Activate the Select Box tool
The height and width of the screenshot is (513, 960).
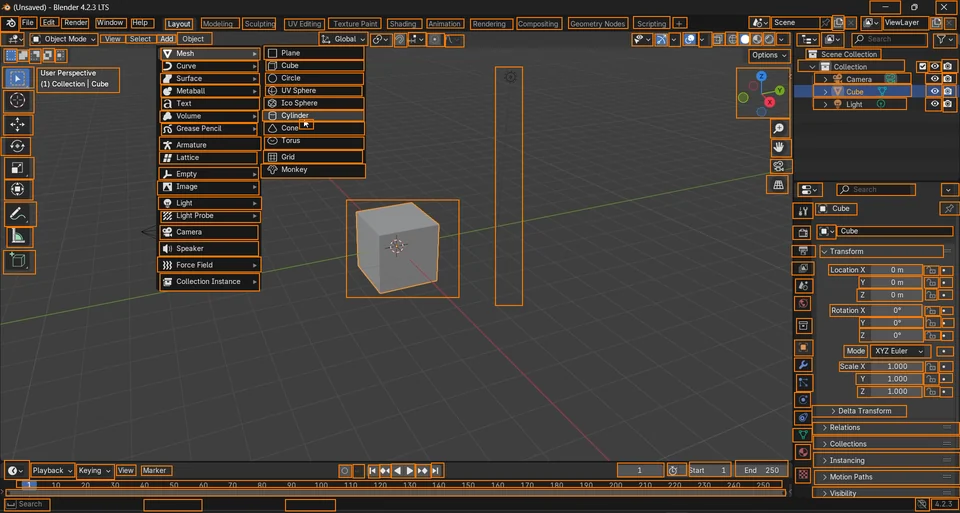18,78
